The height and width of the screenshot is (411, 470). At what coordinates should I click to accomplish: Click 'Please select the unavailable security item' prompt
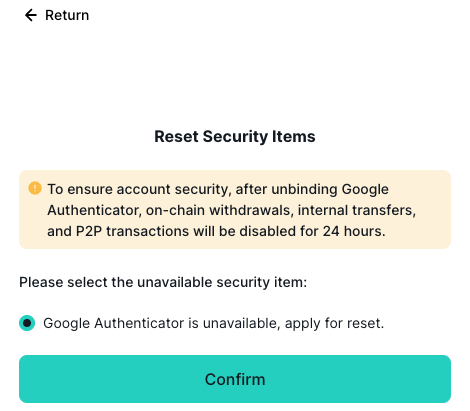163,282
